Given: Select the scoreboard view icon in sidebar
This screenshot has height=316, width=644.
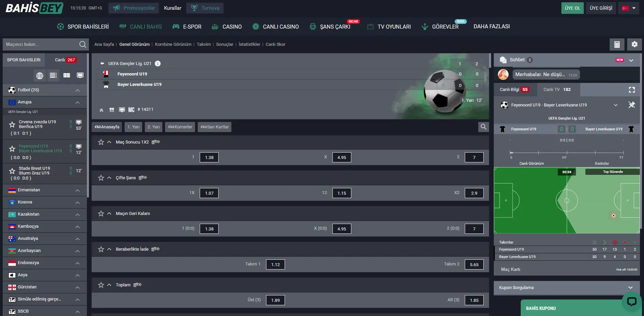Looking at the screenshot, I should tap(67, 75).
